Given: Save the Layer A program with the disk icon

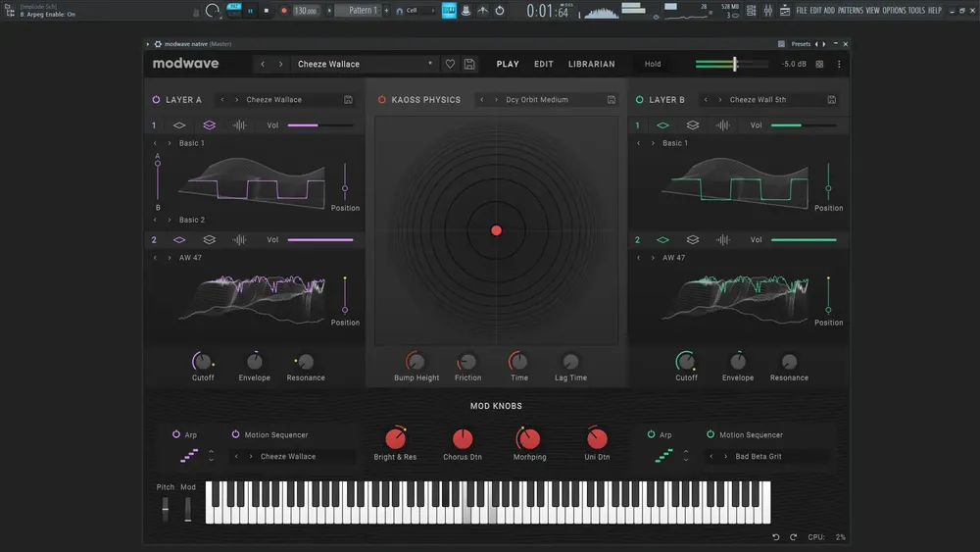Looking at the screenshot, I should (x=348, y=99).
